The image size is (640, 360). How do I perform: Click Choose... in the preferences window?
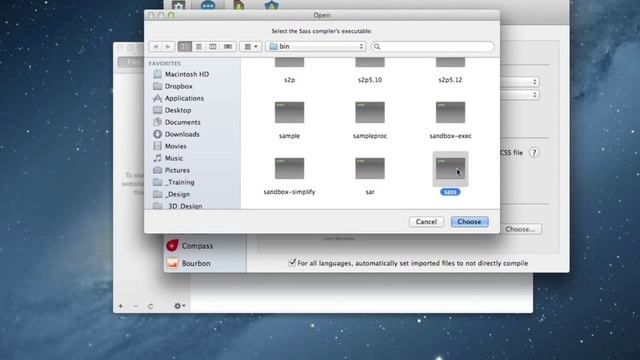(520, 229)
